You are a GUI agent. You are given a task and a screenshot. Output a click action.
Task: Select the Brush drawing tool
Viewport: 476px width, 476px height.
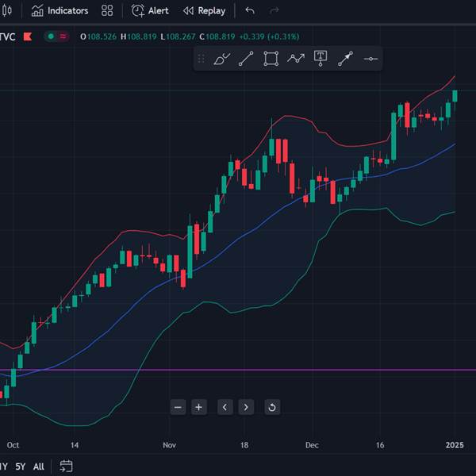tap(222, 58)
